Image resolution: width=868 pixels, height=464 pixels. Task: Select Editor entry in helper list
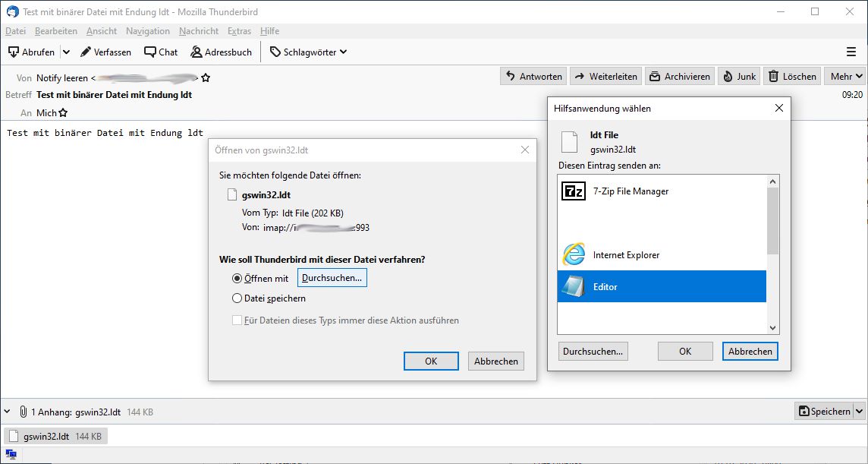tap(662, 286)
